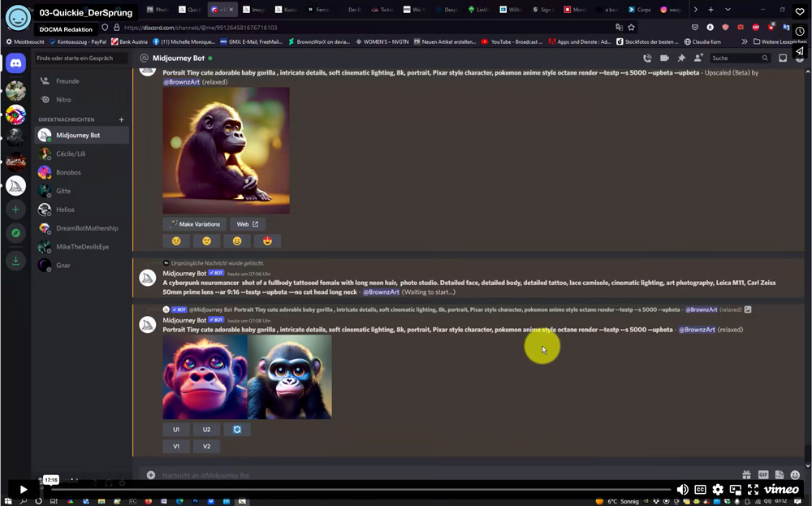Click Make Variations button
This screenshot has width=812, height=506.
pyautogui.click(x=195, y=224)
